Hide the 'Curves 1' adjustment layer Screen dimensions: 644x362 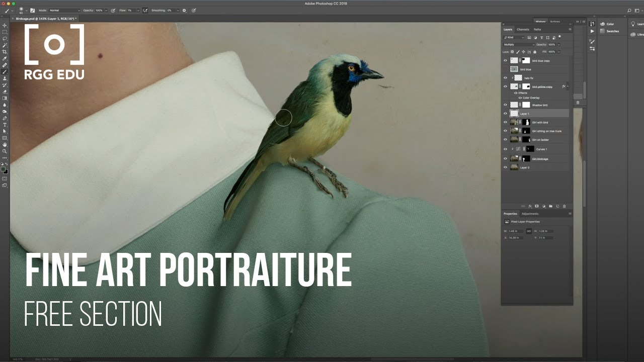[x=506, y=149]
